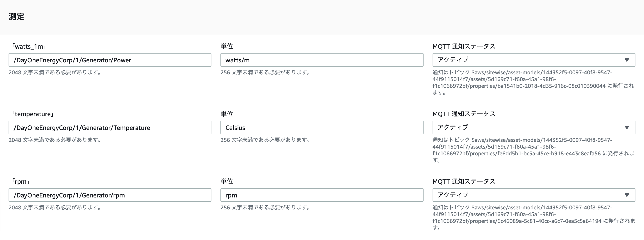Click the first MQTT 通知ステータス label

(x=463, y=46)
